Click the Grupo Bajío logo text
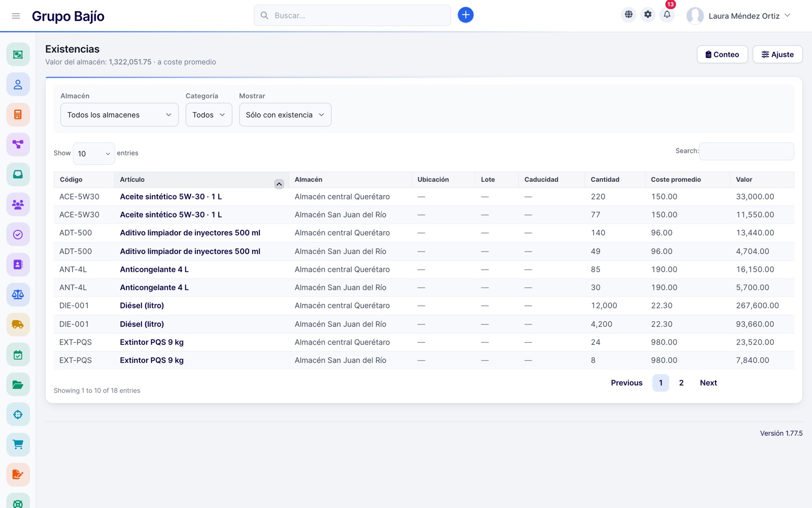The height and width of the screenshot is (508, 812). point(68,16)
